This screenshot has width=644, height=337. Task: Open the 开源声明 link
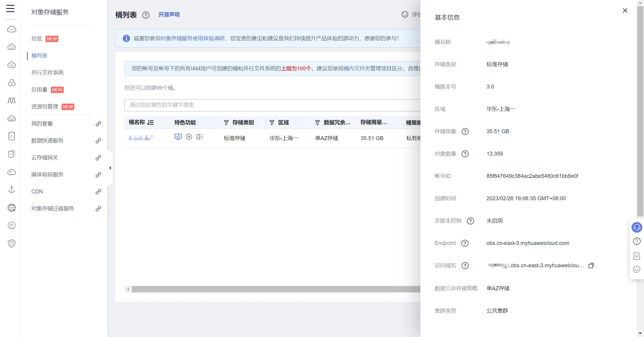click(x=169, y=15)
